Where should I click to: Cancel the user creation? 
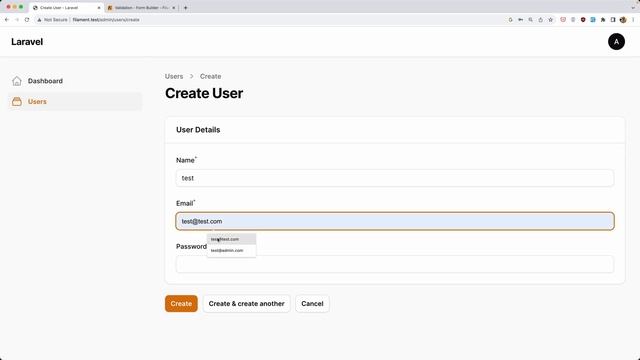(312, 304)
